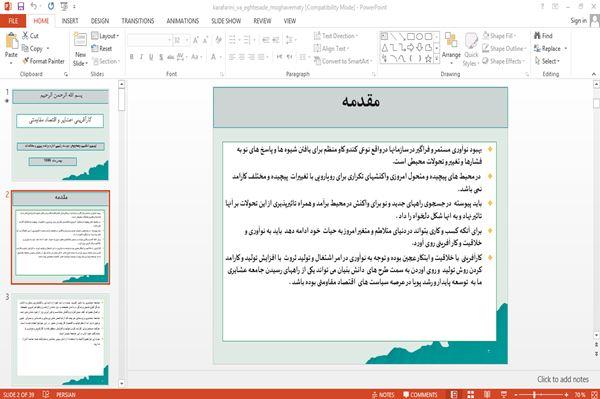Open the font name combo box
The height and width of the screenshot is (399, 600).
[x=149, y=40]
